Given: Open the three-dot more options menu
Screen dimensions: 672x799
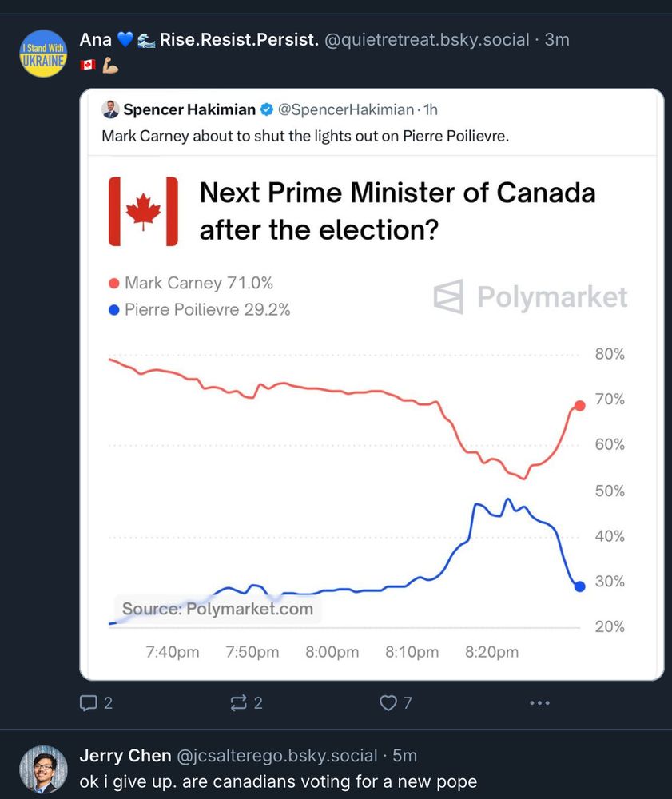Looking at the screenshot, I should 539,703.
